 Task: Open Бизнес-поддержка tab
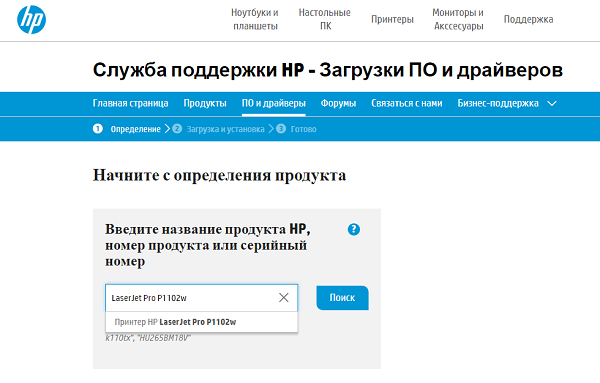498,103
